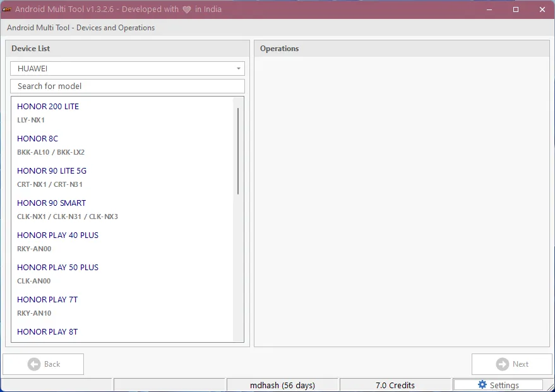Choose HONOR 90 LITE 5G entry
The width and height of the screenshot is (555, 392).
tap(52, 171)
